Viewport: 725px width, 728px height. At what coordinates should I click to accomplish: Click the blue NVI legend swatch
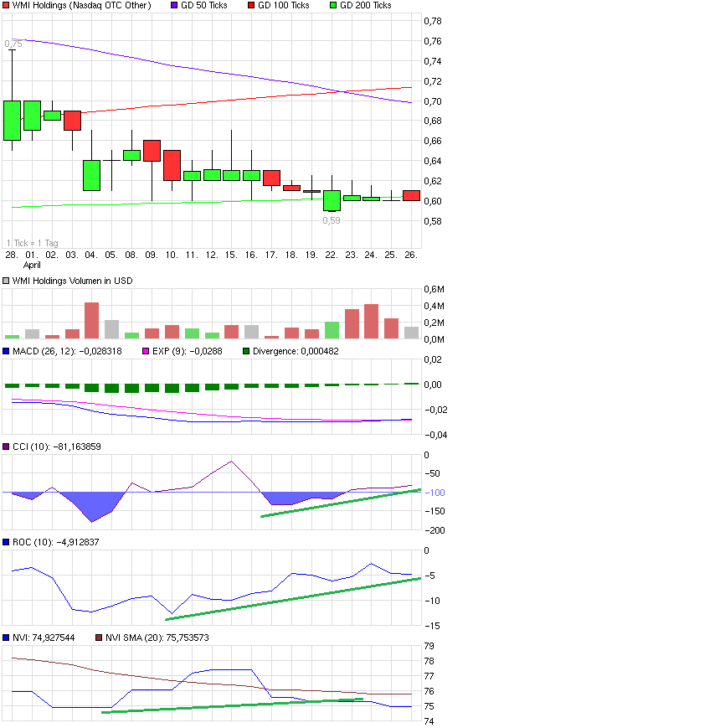6,638
